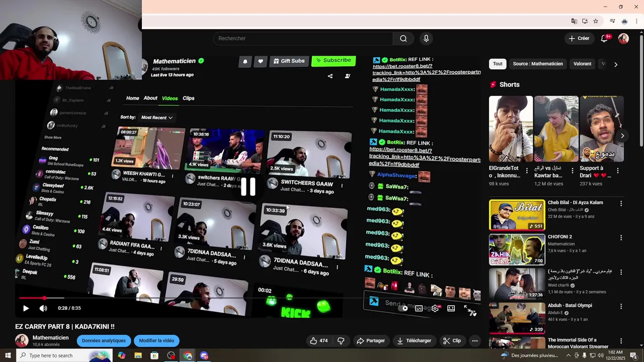The height and width of the screenshot is (362, 644).
Task: Open the YouTube account avatar menu
Action: click(623, 39)
